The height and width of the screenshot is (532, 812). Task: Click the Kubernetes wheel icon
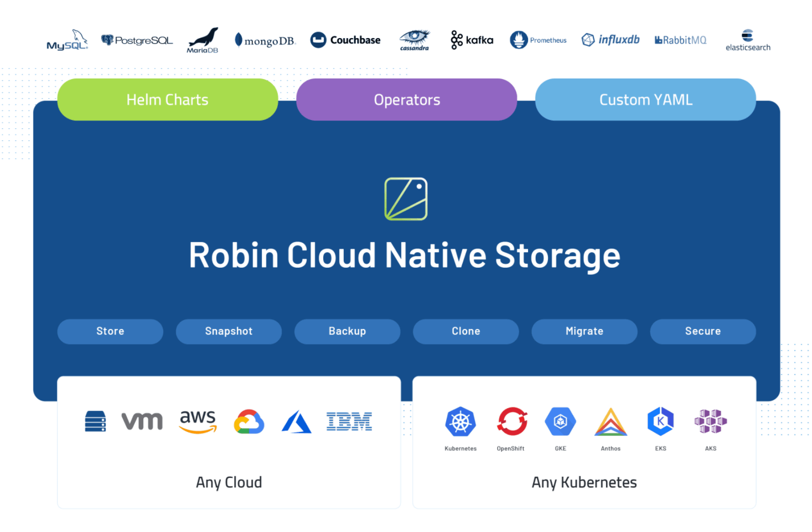click(x=460, y=422)
